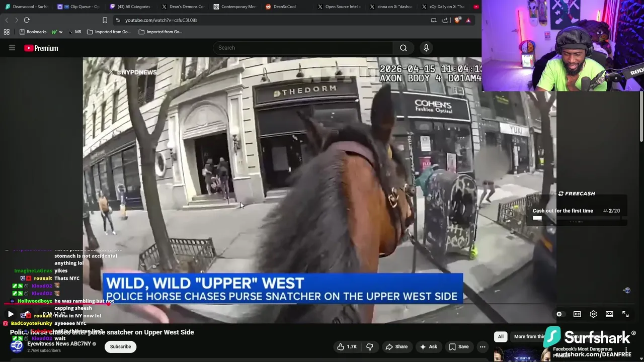The image size is (644, 362).
Task: Play the video with the play button
Action: click(11, 314)
